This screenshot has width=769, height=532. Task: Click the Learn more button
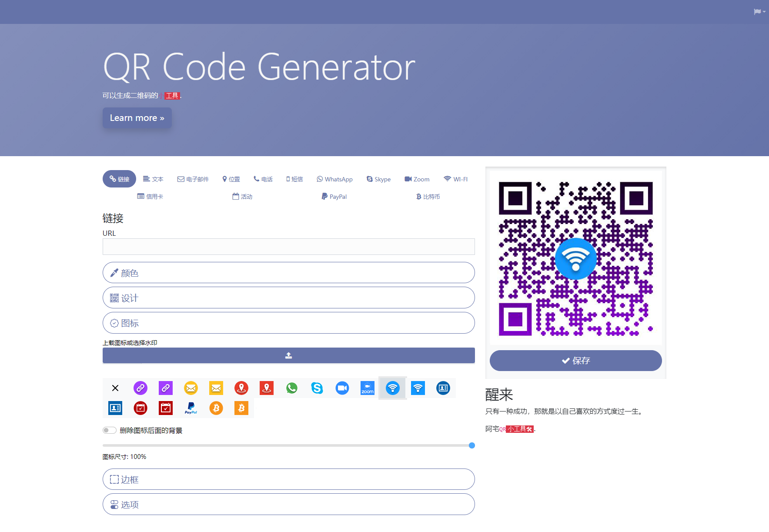(137, 118)
